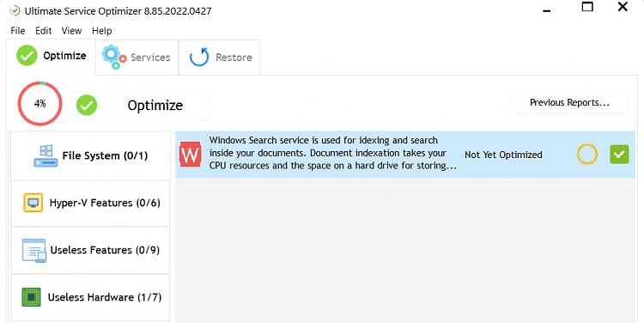Open Previous Reports
The width and height of the screenshot is (644, 323).
click(x=569, y=102)
